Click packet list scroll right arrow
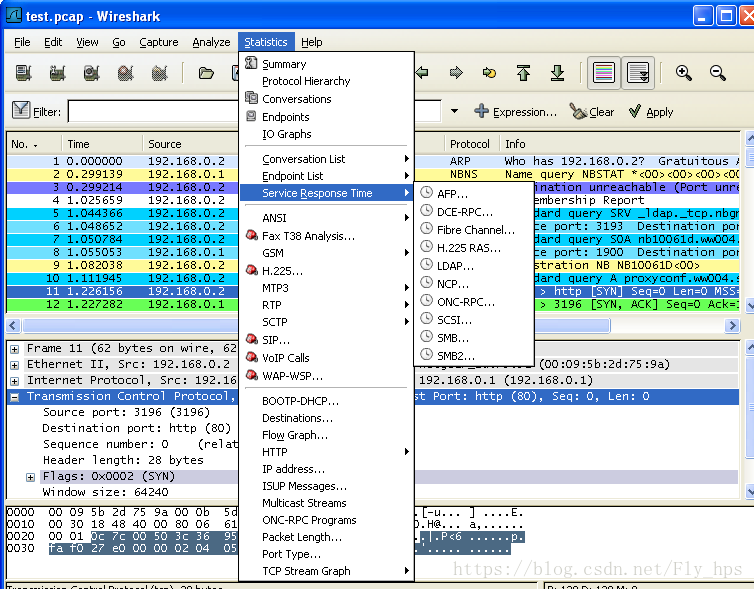Image resolution: width=754 pixels, height=589 pixels. pos(732,326)
